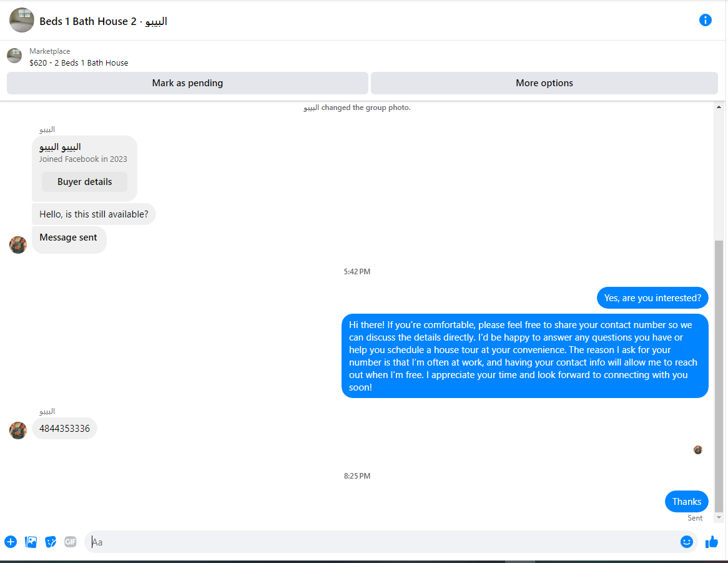Image resolution: width=728 pixels, height=563 pixels.
Task: Click the chat scrollbar up arrow
Action: coord(719,107)
